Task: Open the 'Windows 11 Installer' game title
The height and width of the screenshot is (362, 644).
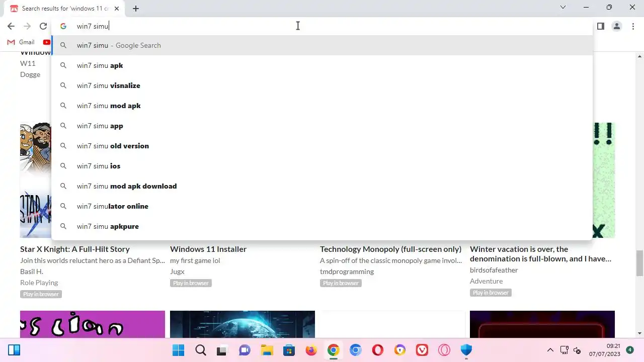Action: 208,249
